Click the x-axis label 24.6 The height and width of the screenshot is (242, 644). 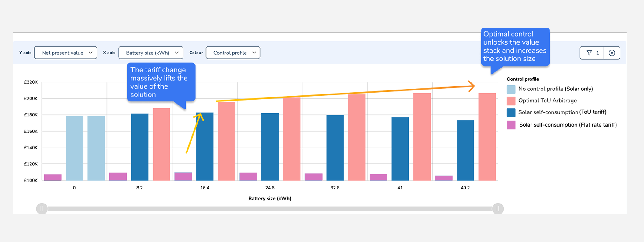[x=270, y=188]
